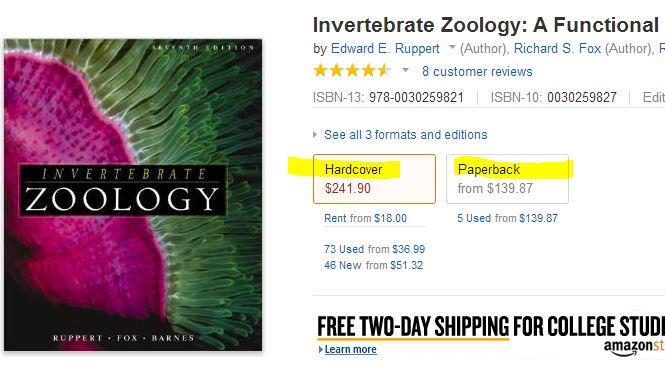This screenshot has height=380, width=665.
Task: Click the Learn more link
Action: click(350, 349)
